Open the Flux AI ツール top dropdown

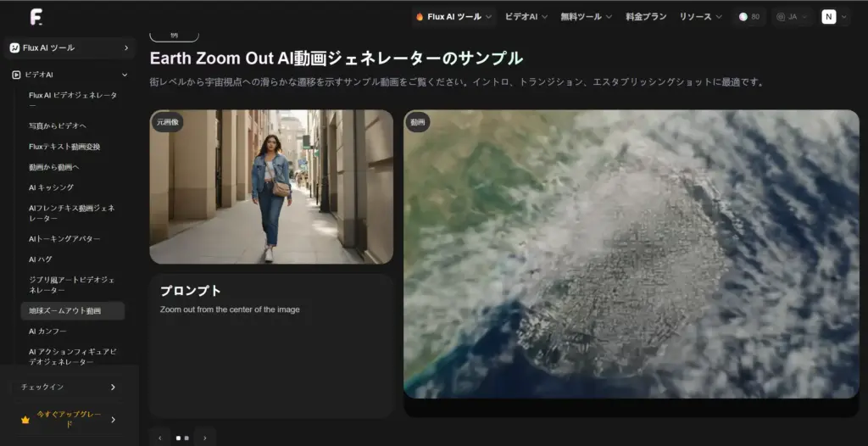click(453, 17)
